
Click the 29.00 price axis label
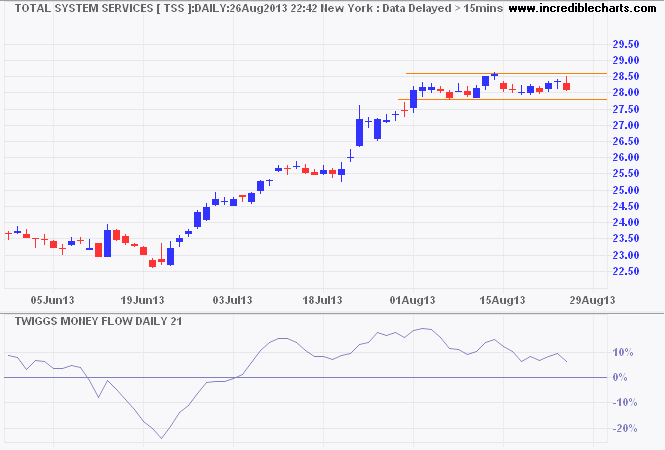pyautogui.click(x=626, y=61)
